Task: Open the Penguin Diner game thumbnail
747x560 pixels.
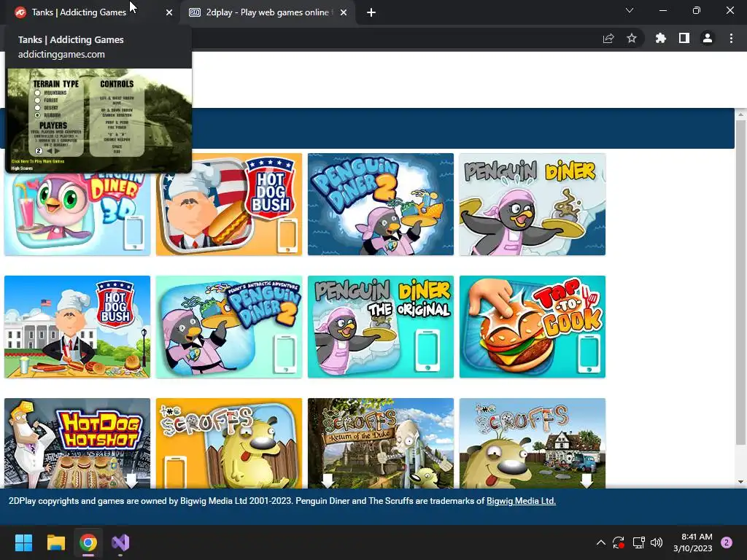Action: pos(532,204)
